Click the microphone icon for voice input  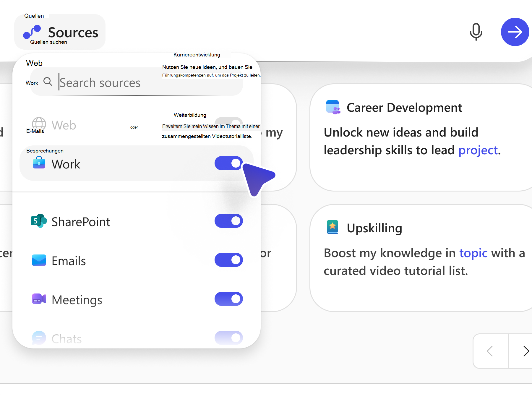[x=476, y=32]
